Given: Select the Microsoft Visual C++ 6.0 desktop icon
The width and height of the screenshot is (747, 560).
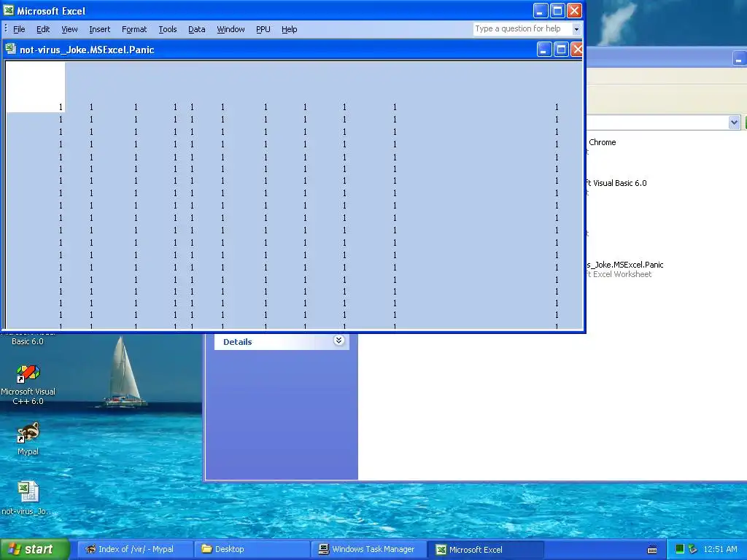Looking at the screenshot, I should pos(28,385).
